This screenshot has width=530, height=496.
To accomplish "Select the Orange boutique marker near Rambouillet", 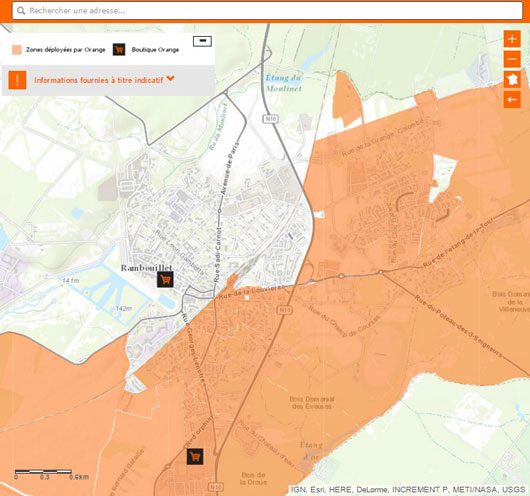I will tap(165, 280).
